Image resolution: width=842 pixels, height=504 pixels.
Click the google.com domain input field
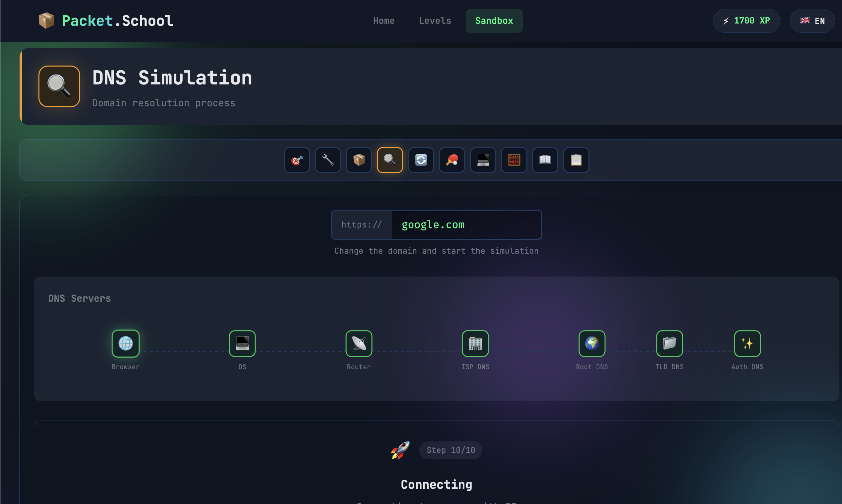(466, 225)
